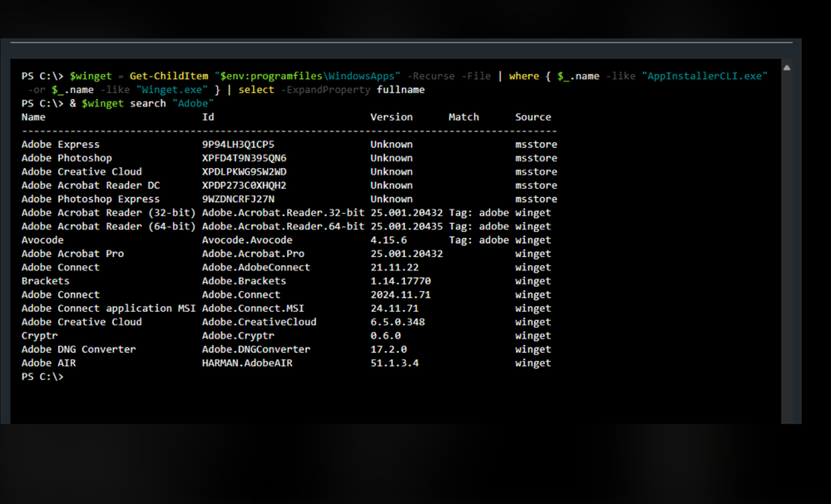Select the Id "Adobe.Connect.MSI"
Viewport: 831px width, 504px height.
(x=253, y=309)
